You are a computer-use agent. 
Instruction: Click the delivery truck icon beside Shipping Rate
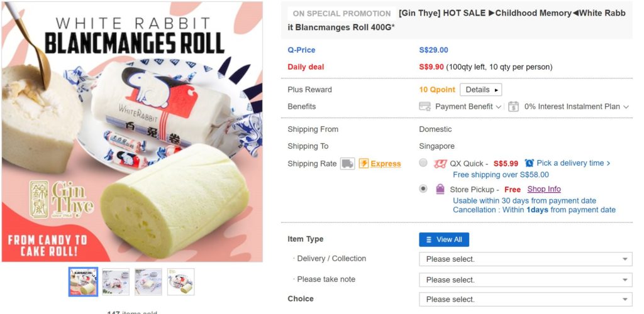[x=347, y=164]
